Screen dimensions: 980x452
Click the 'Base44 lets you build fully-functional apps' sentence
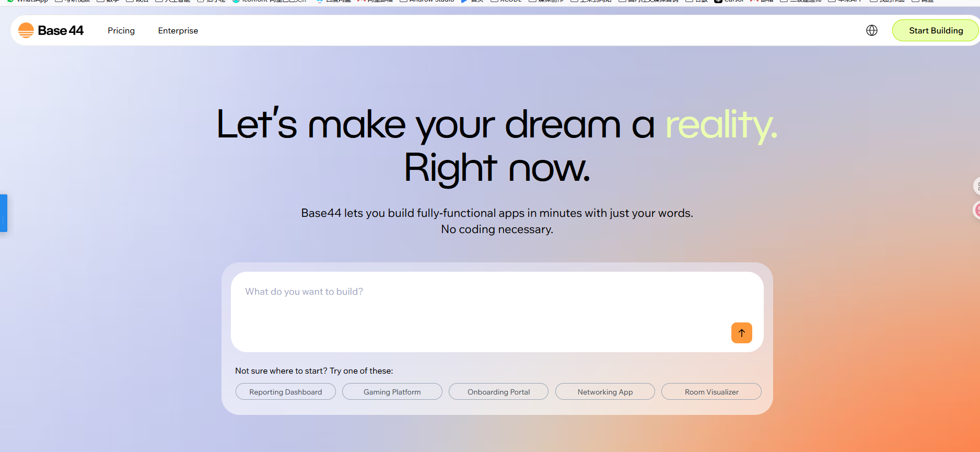497,213
